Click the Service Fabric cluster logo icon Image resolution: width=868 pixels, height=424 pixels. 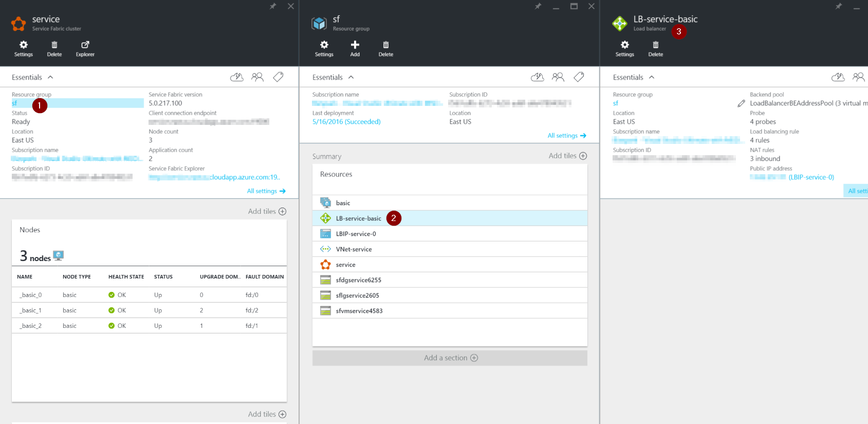(19, 24)
